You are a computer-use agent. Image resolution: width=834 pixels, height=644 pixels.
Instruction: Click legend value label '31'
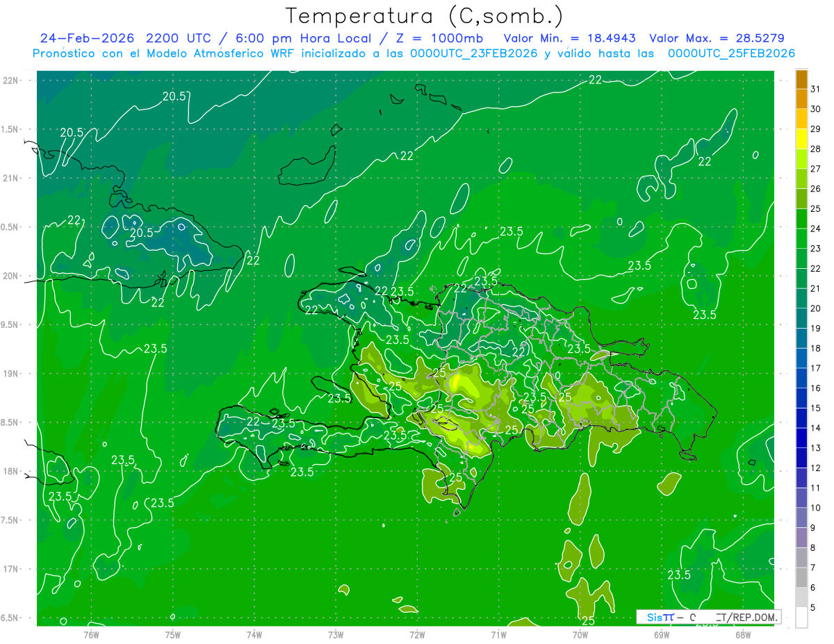[x=816, y=89]
